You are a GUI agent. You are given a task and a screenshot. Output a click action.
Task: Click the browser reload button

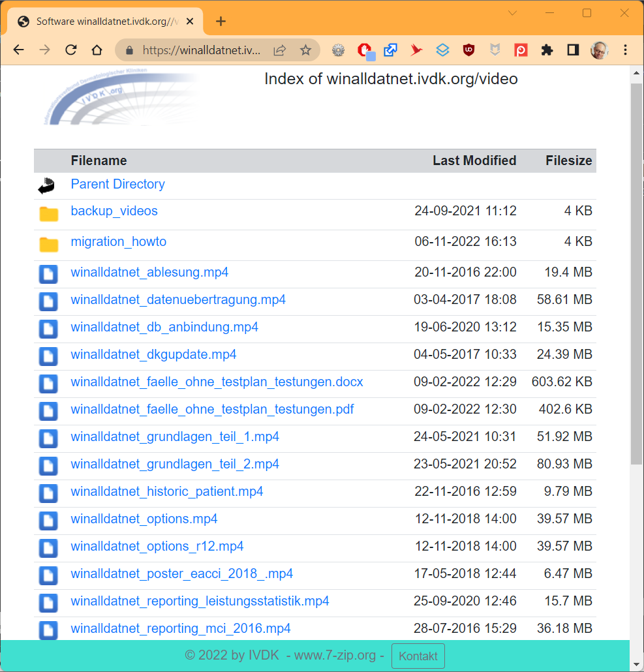click(71, 50)
